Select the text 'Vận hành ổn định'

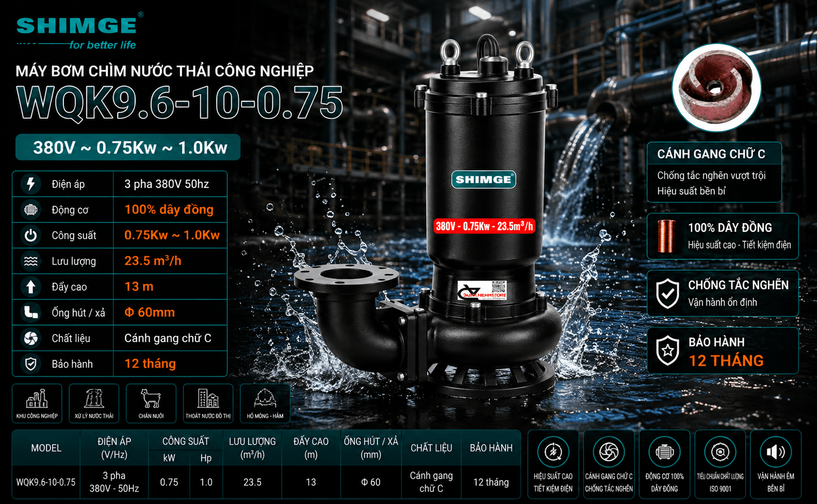tap(722, 302)
